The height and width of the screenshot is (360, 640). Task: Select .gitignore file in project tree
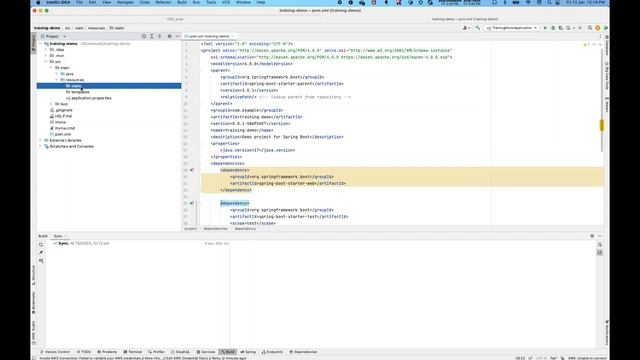click(61, 110)
